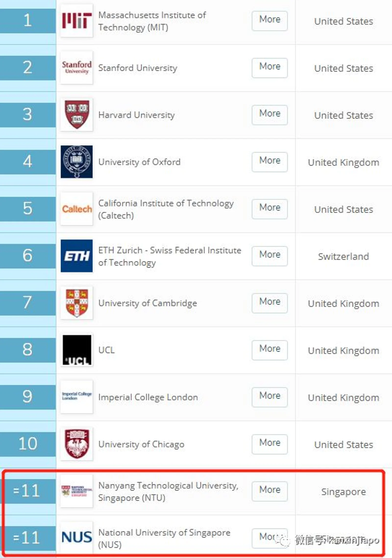This screenshot has height=558, width=392.
Task: Click More beside Nanyang Technological University
Action: (x=270, y=491)
